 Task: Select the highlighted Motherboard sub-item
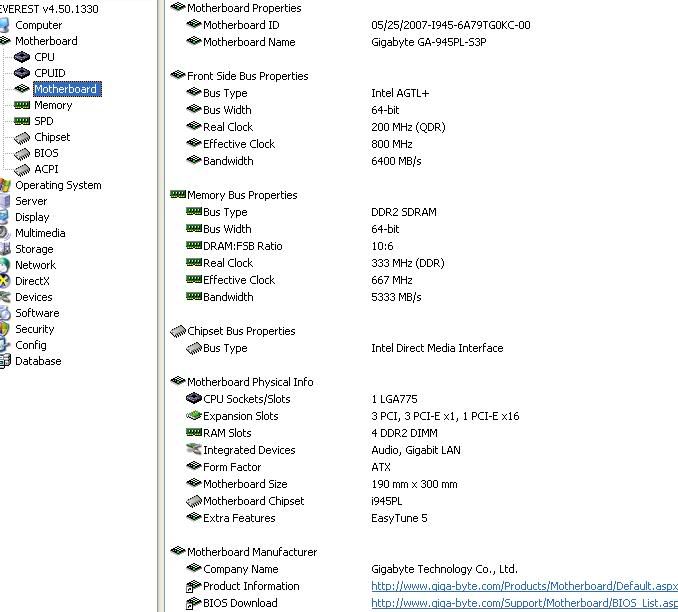click(67, 89)
